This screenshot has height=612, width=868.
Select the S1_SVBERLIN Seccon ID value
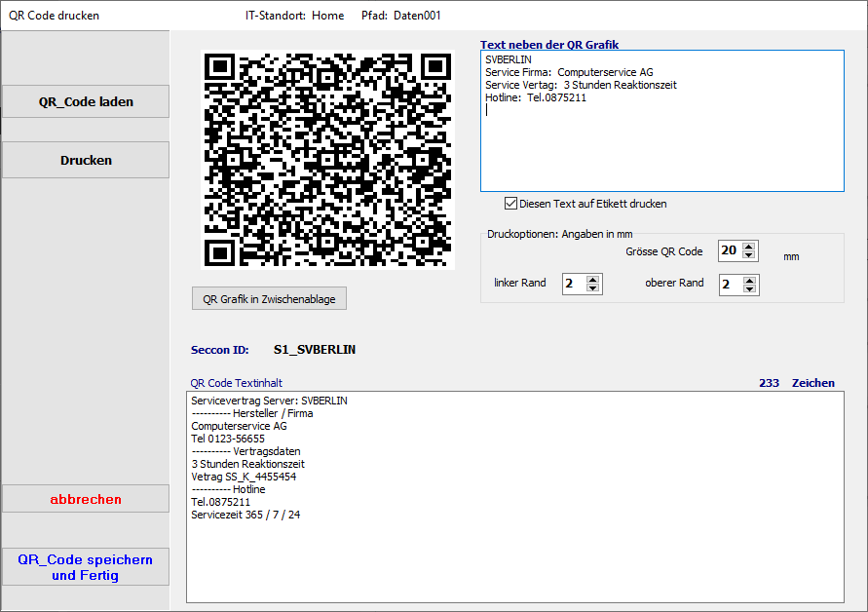[x=315, y=350]
